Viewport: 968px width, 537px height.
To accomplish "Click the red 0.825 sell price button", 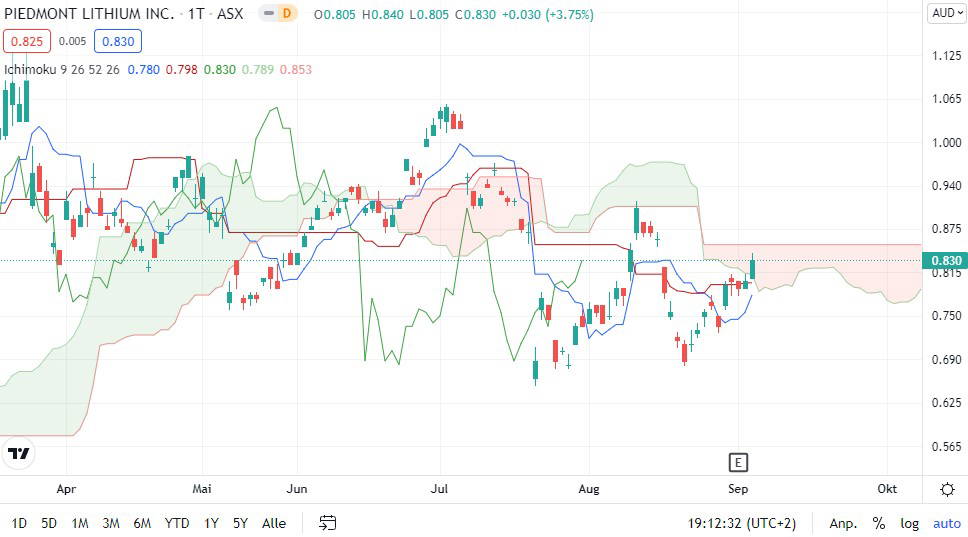I will pos(27,41).
